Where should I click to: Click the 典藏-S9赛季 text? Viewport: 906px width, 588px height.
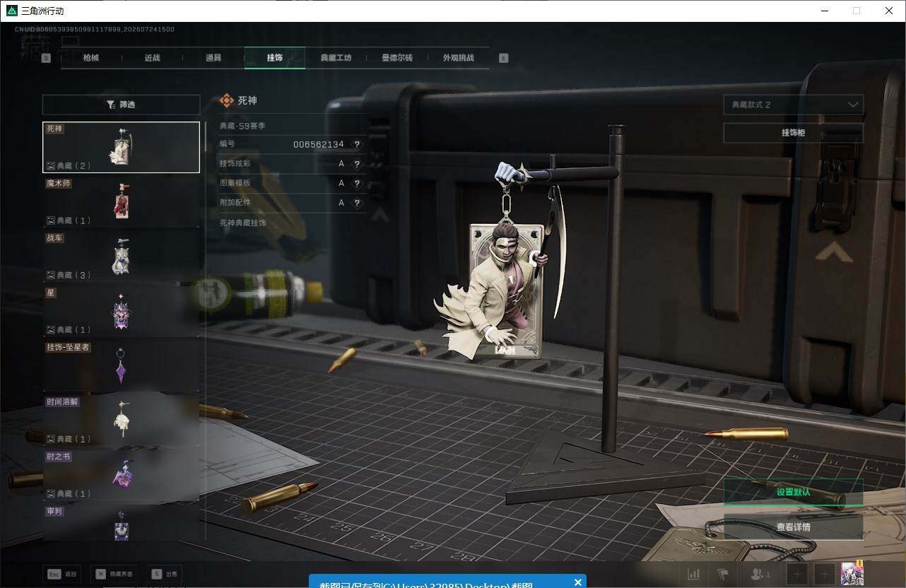[x=242, y=126]
